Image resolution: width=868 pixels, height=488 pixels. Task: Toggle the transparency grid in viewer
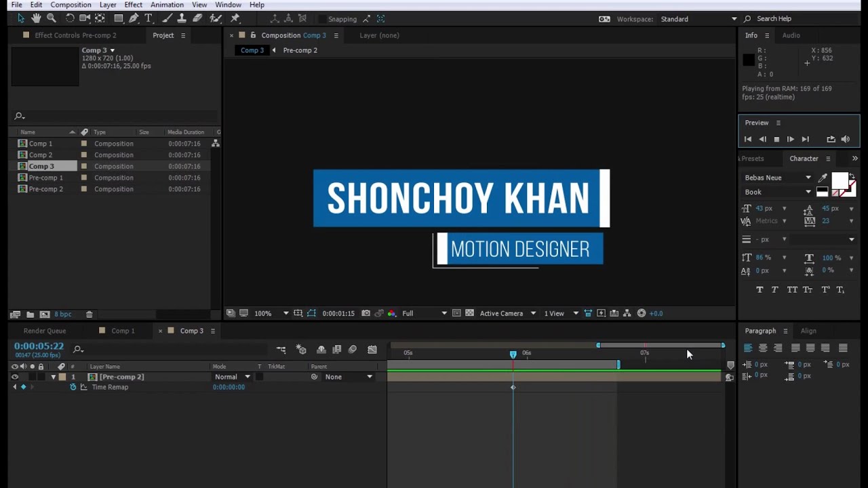[469, 313]
